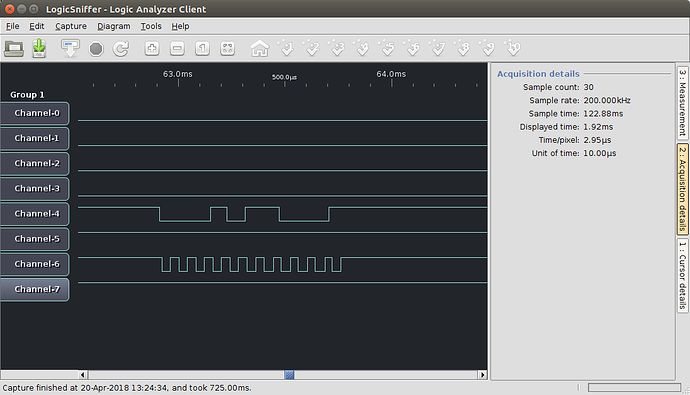Jump to cursor 10 icon
This screenshot has width=690, height=395.
tap(513, 48)
